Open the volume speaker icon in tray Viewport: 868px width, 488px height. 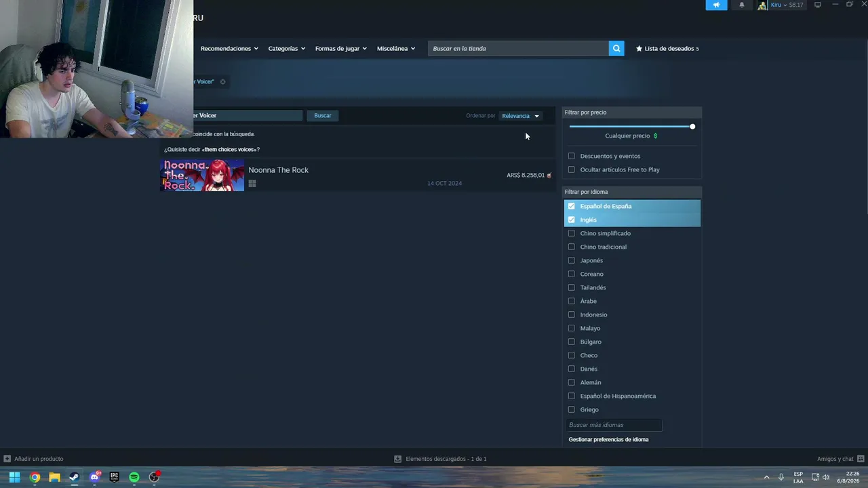click(x=826, y=477)
